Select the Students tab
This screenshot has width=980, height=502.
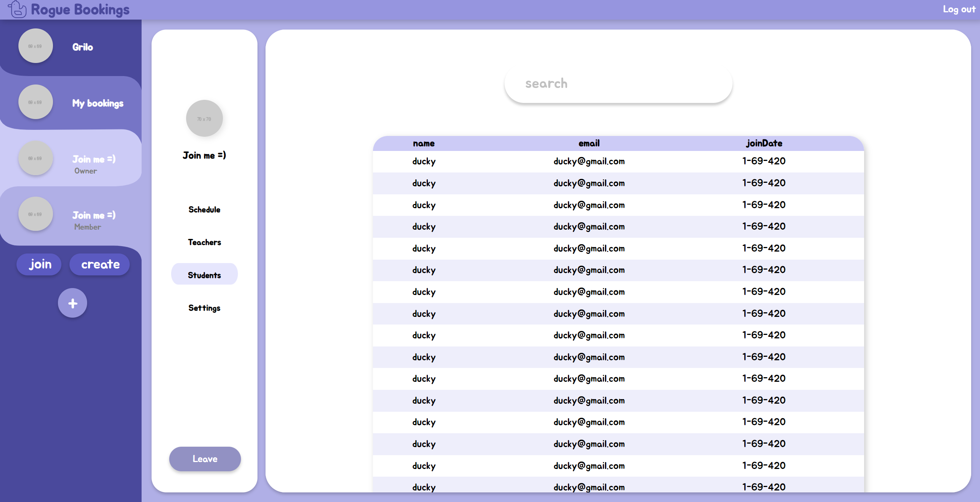[x=204, y=275]
